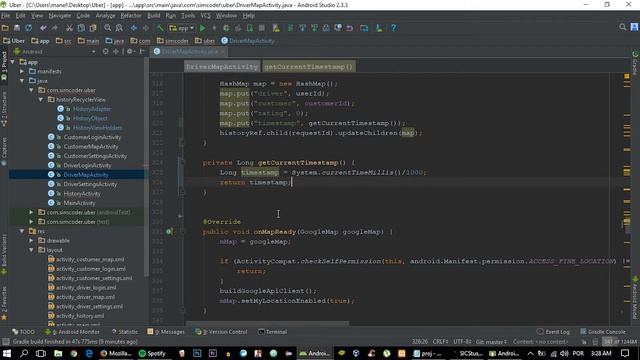
Task: Click the Open folder toolbar icon
Action: [x=5, y=28]
